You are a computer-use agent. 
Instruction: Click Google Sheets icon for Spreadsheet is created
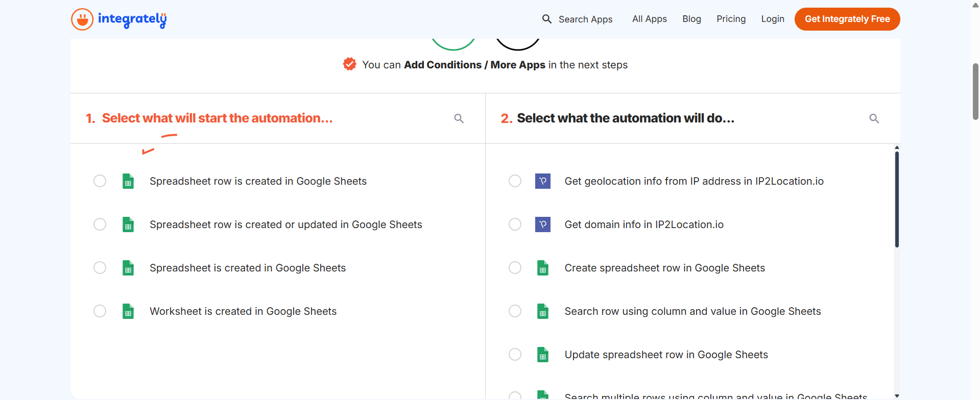point(128,268)
